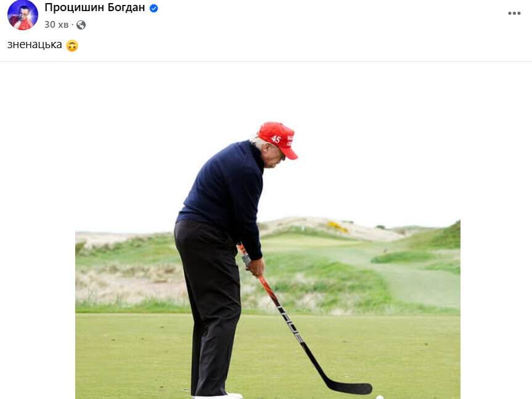Click the upside-down smiley emoji
Image resolution: width=532 pixels, height=399 pixels.
point(72,46)
